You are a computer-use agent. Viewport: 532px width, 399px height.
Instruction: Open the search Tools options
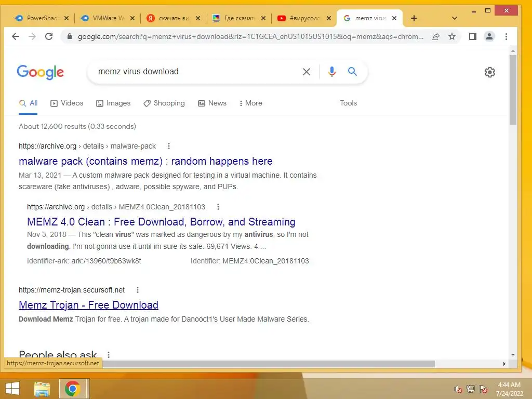349,103
